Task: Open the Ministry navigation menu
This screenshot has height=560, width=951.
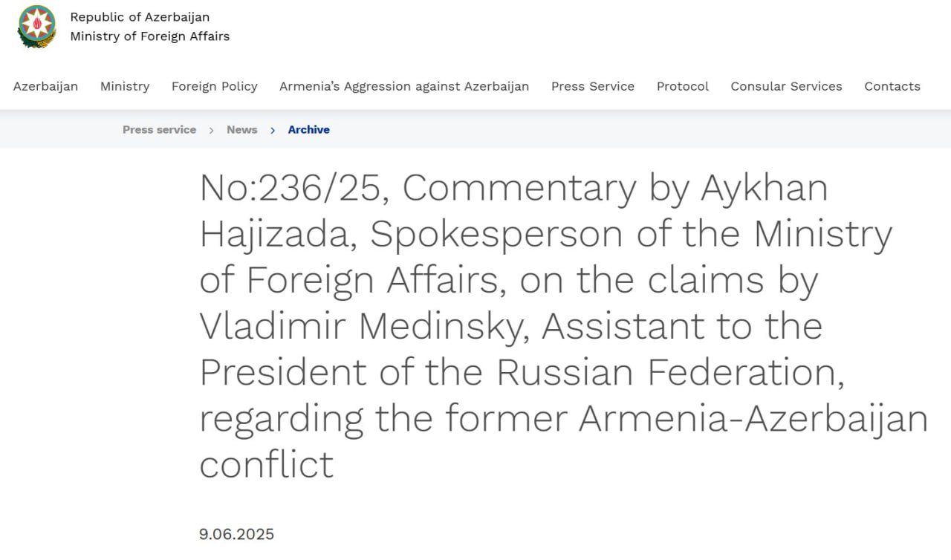Action: 125,86
